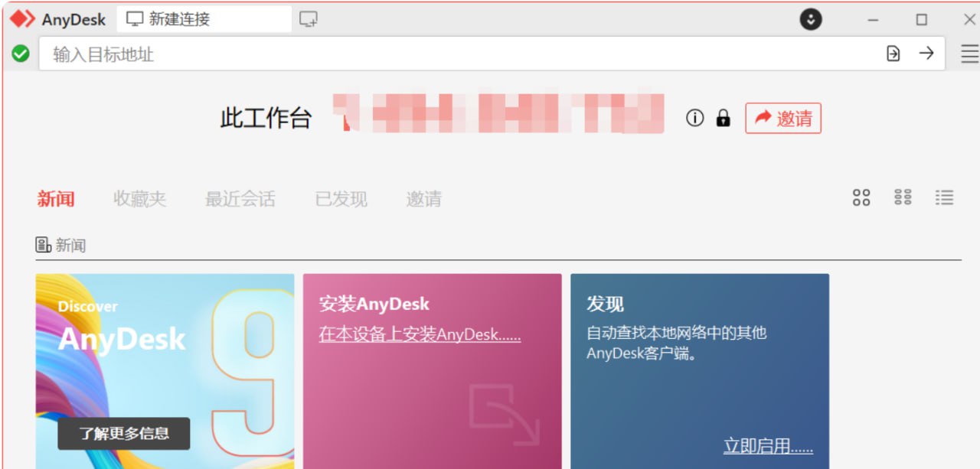Switch to the 已发现 tab
The image size is (980, 469).
coord(341,200)
